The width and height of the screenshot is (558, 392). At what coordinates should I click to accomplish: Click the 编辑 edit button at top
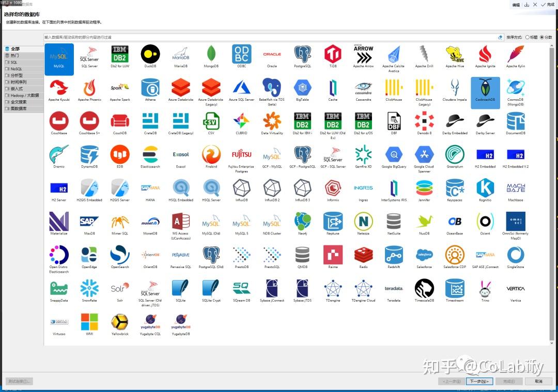(x=516, y=5)
